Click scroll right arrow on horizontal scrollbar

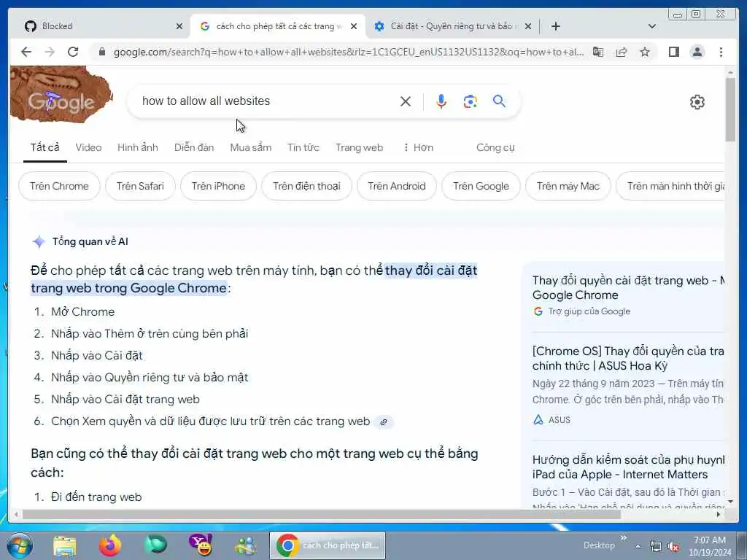[719, 514]
